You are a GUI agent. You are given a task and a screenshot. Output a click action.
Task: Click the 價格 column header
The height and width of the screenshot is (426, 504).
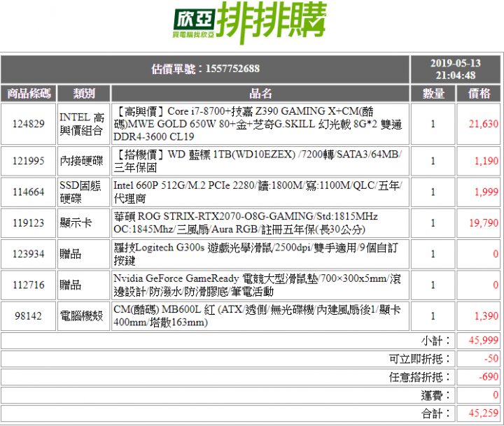tap(479, 94)
